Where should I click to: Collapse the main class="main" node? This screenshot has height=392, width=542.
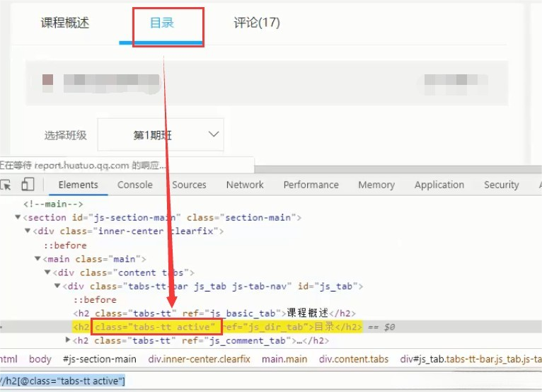point(38,259)
